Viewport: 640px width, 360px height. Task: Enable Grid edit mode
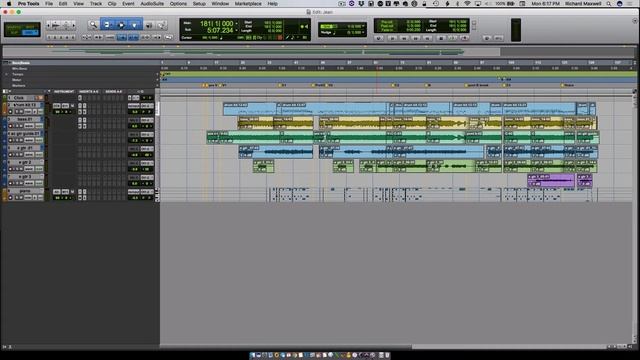tap(30, 32)
